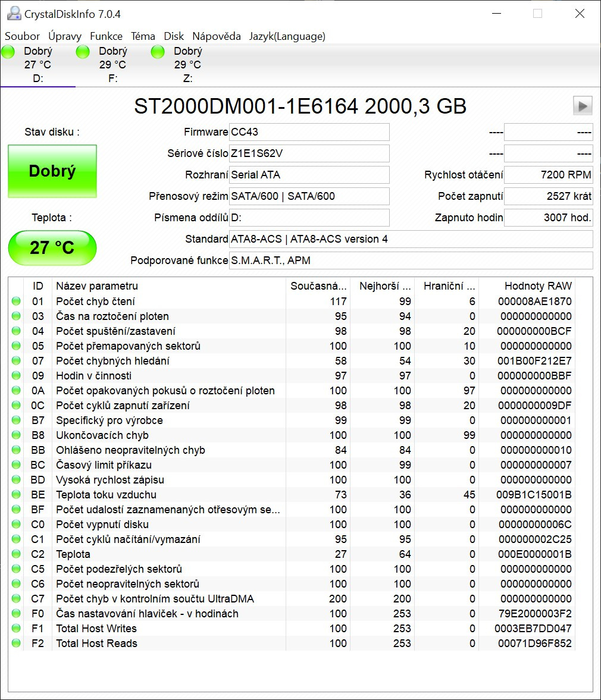The image size is (601, 700).
Task: Click the arrow button to show next disk
Action: pos(583,105)
